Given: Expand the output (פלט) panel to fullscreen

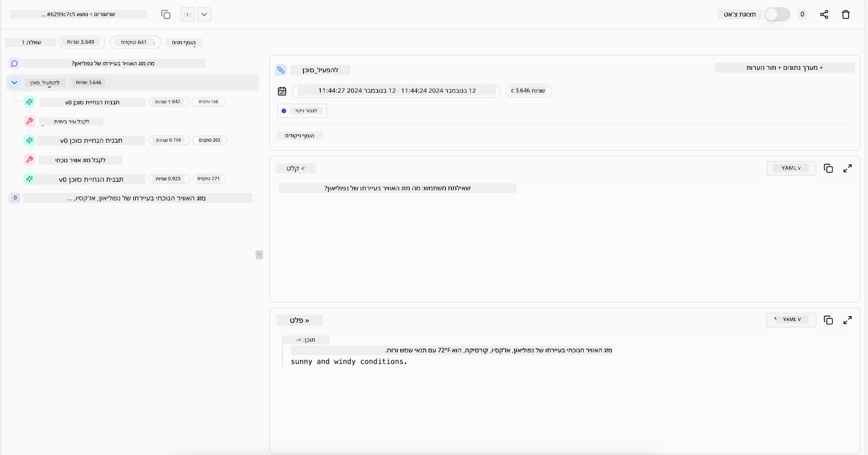Looking at the screenshot, I should point(847,320).
